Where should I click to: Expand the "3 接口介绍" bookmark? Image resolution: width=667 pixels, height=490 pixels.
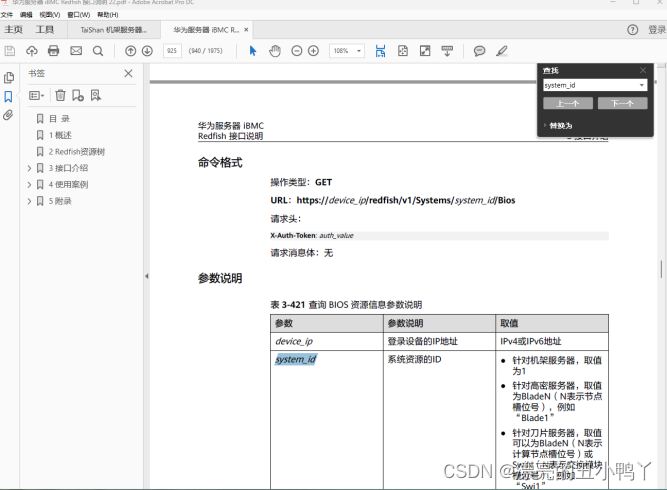pyautogui.click(x=29, y=168)
